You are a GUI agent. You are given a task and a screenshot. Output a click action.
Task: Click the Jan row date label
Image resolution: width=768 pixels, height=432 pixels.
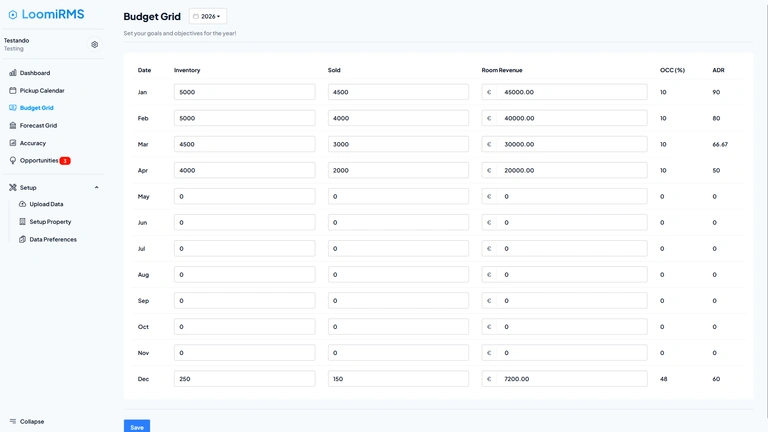[x=142, y=92]
